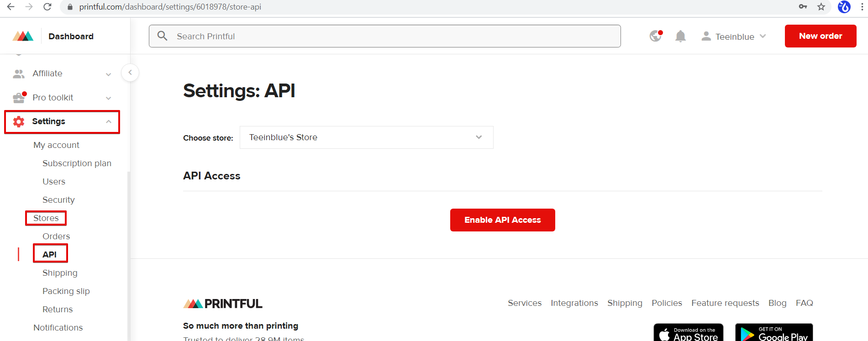
Task: Click the Enable API Access button
Action: click(503, 220)
